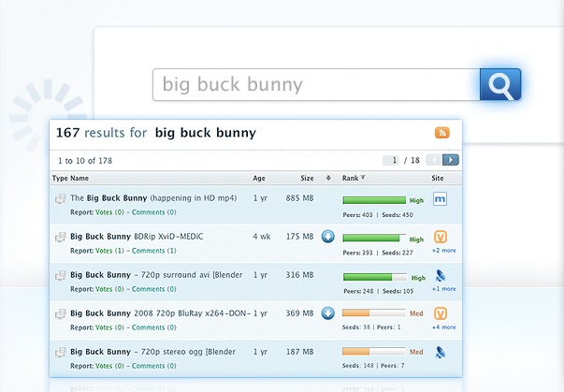The width and height of the screenshot is (564, 392).
Task: Click the green High rank bar of first result
Action: pos(373,199)
